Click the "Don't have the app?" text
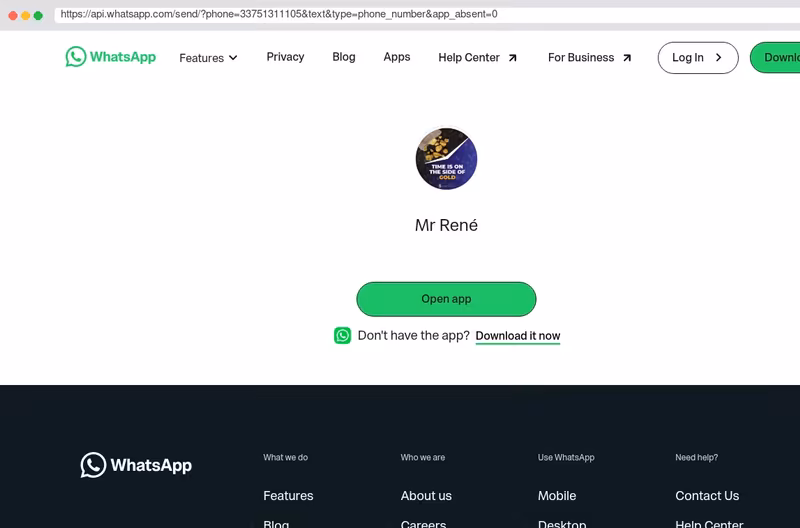Screen dimensions: 800x528 coord(413,335)
